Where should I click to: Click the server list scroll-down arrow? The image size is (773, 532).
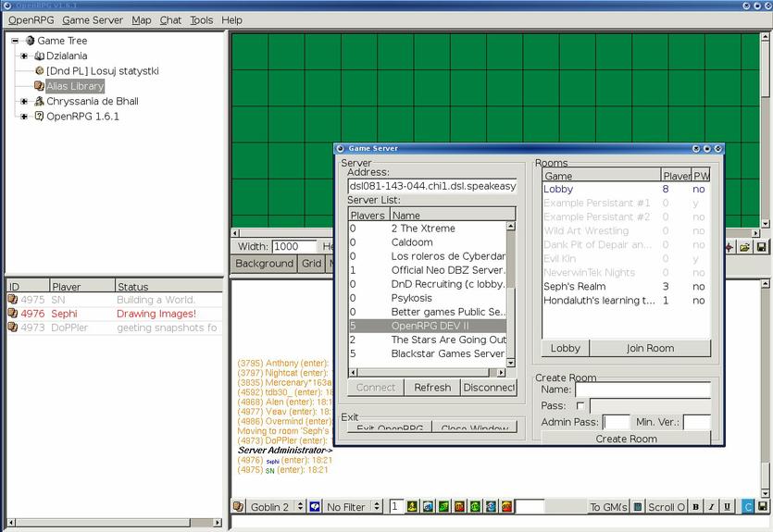[x=511, y=363]
